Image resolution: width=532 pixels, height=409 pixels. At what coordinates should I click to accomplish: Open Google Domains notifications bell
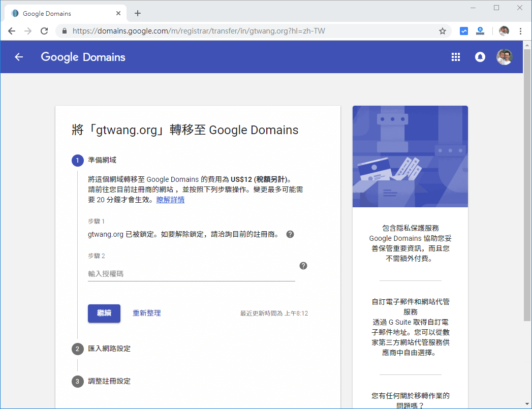480,57
